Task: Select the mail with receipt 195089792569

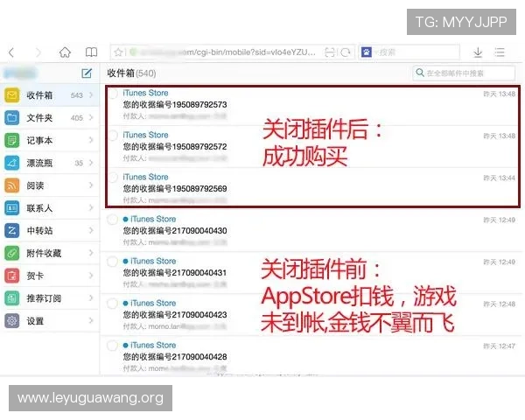Action: coord(113,178)
